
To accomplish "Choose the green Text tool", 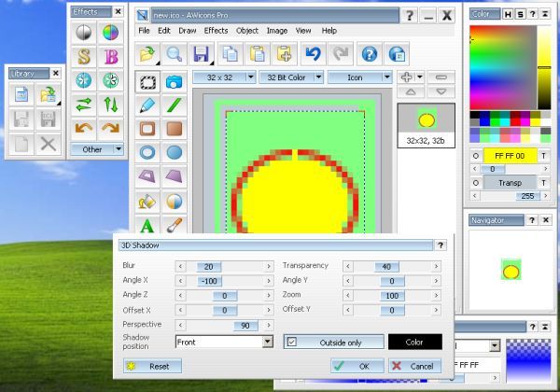I will [x=147, y=225].
